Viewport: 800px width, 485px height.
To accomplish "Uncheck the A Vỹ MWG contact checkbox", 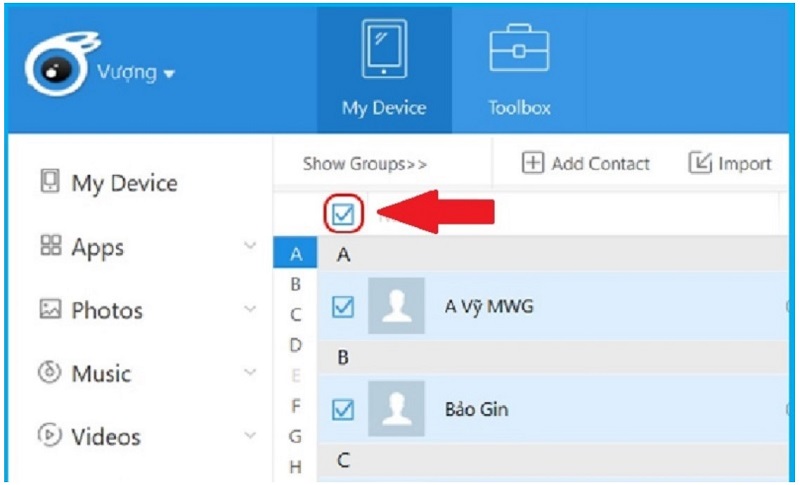I will [343, 307].
